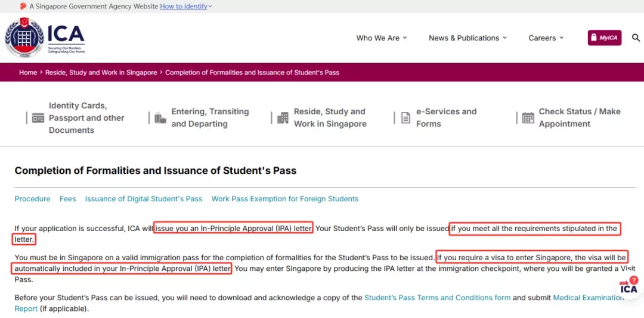Click the MyICA login button
Viewport: 644px width, 318px height.
[x=605, y=38]
